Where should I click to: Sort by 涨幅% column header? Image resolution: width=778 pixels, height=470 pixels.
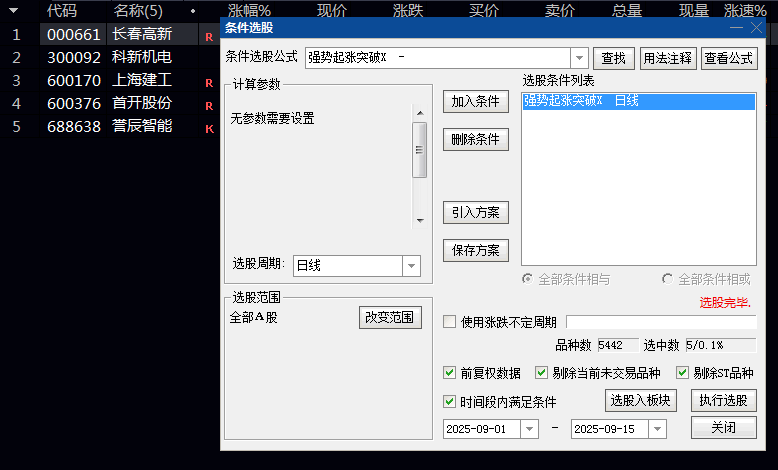(x=249, y=10)
